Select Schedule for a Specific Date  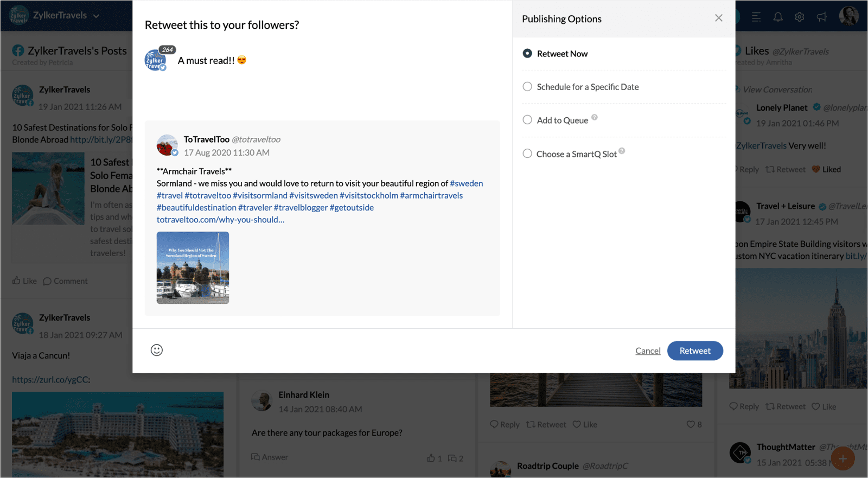click(x=527, y=87)
